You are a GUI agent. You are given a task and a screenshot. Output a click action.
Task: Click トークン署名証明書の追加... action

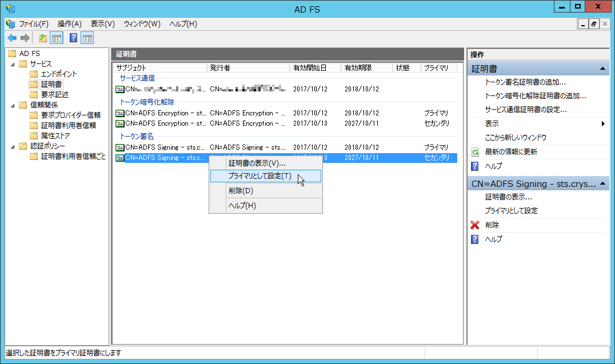525,82
